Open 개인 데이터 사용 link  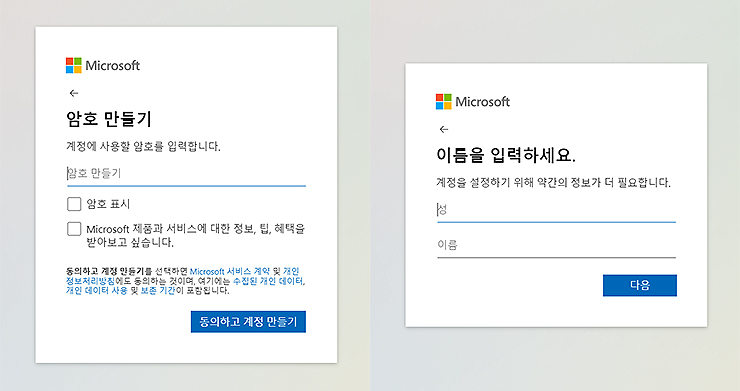click(96, 290)
